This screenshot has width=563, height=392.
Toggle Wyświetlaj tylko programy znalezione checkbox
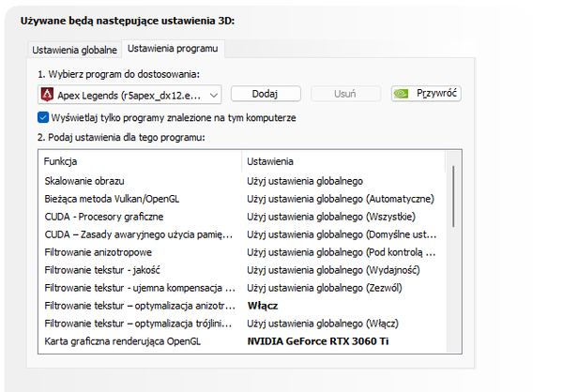(x=43, y=117)
